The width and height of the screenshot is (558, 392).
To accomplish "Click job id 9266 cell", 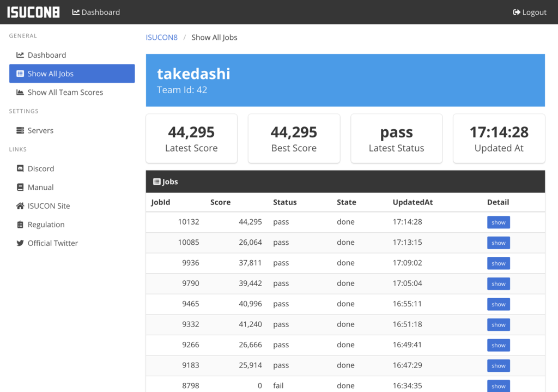I will (x=190, y=345).
